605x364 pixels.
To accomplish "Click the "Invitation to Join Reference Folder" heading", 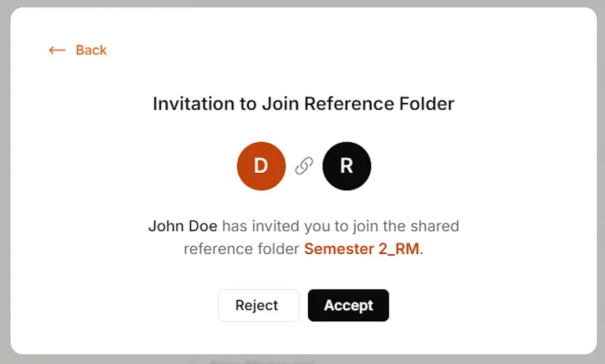I will pyautogui.click(x=303, y=104).
